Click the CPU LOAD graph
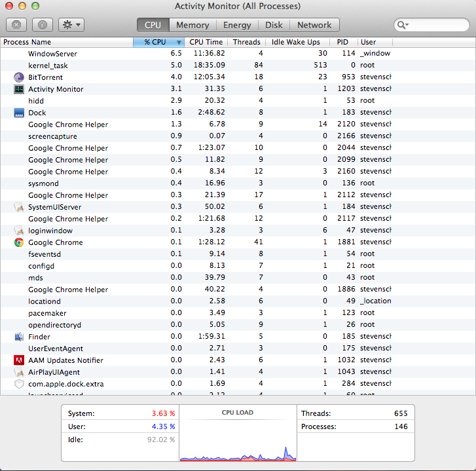The width and height of the screenshot is (476, 471). (x=238, y=440)
